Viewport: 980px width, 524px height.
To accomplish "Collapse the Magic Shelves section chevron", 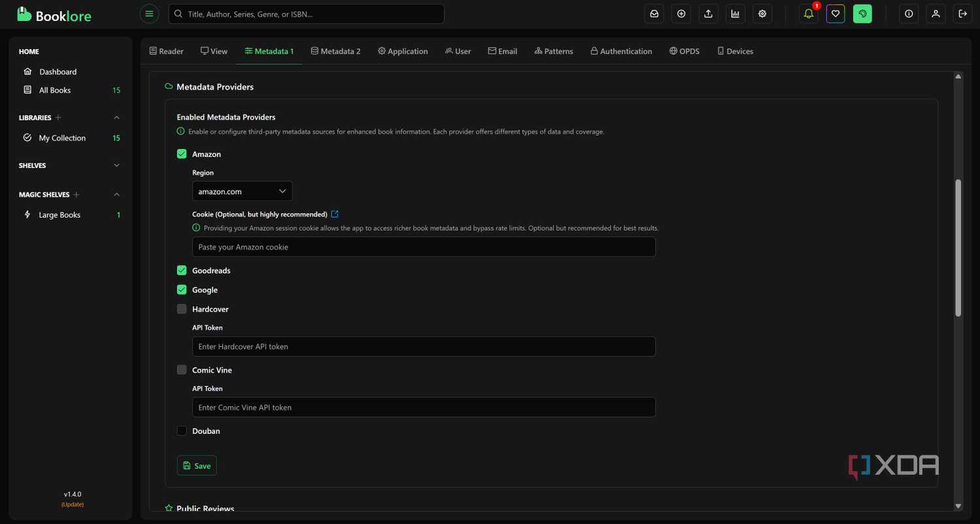I will click(x=117, y=195).
